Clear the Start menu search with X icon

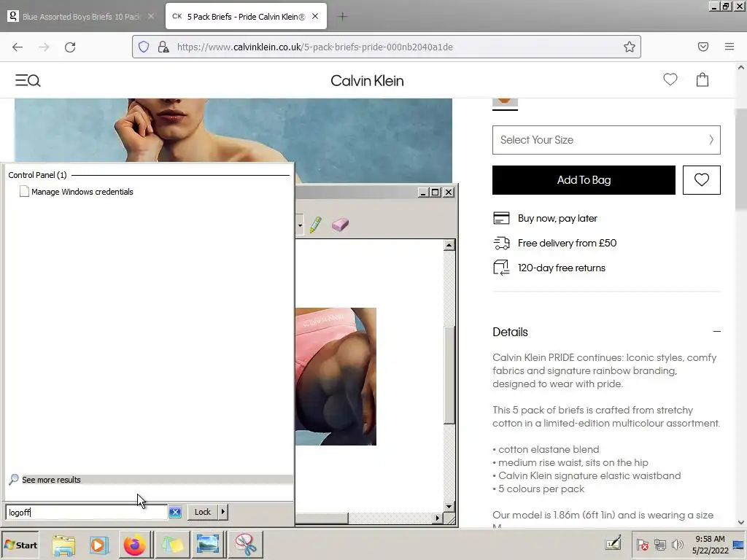click(x=175, y=513)
